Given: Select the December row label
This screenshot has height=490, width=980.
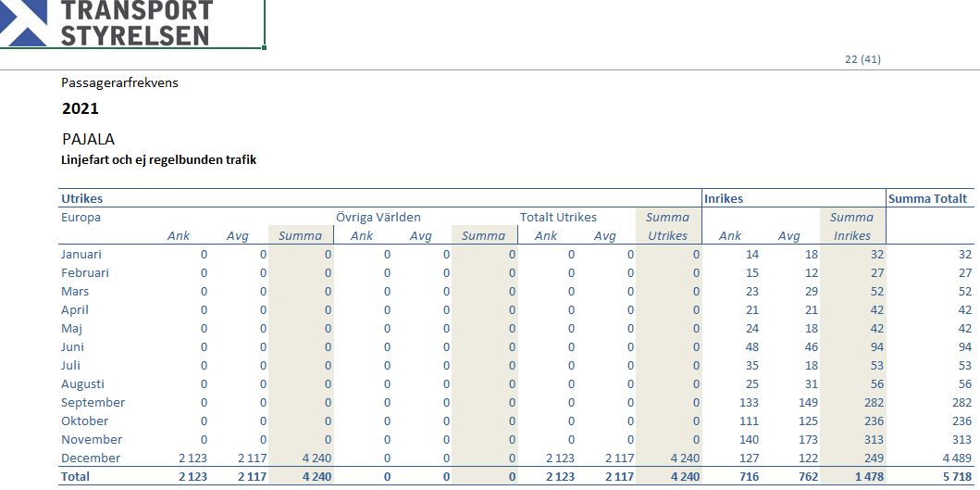Looking at the screenshot, I should (91, 458).
